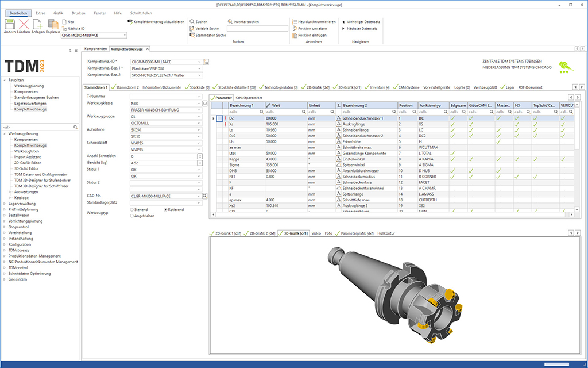Click the Inventar suchen icon
Image resolution: width=588 pixels, height=368 pixels.
(x=230, y=22)
